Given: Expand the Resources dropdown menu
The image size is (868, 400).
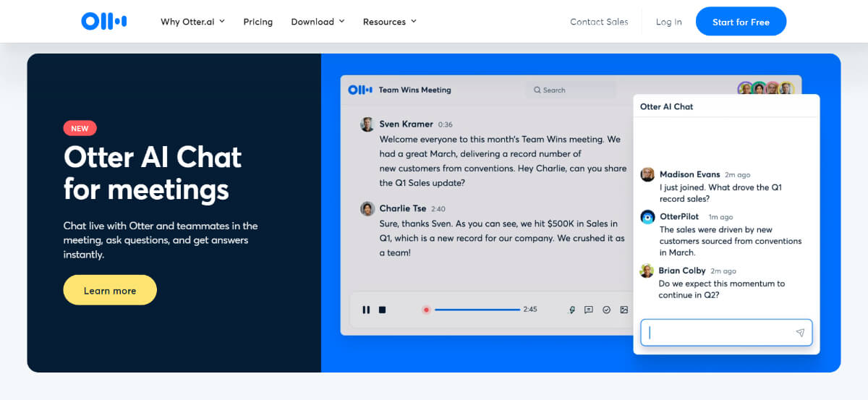Looking at the screenshot, I should (390, 22).
